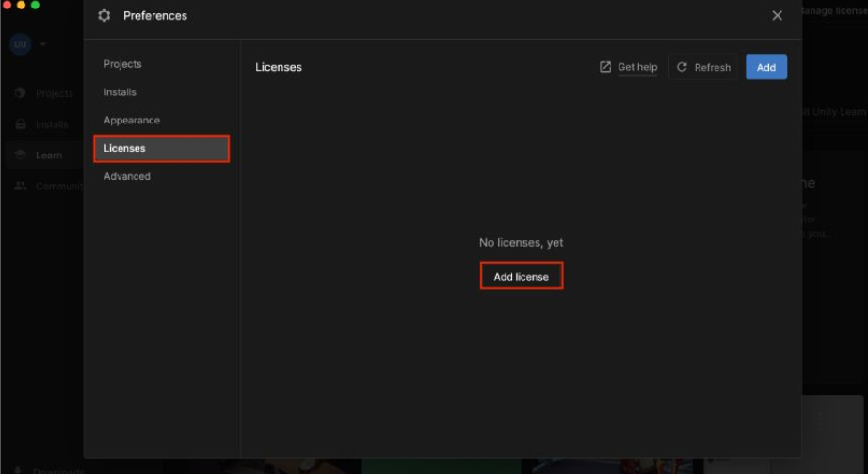Click the Community people icon

point(20,187)
